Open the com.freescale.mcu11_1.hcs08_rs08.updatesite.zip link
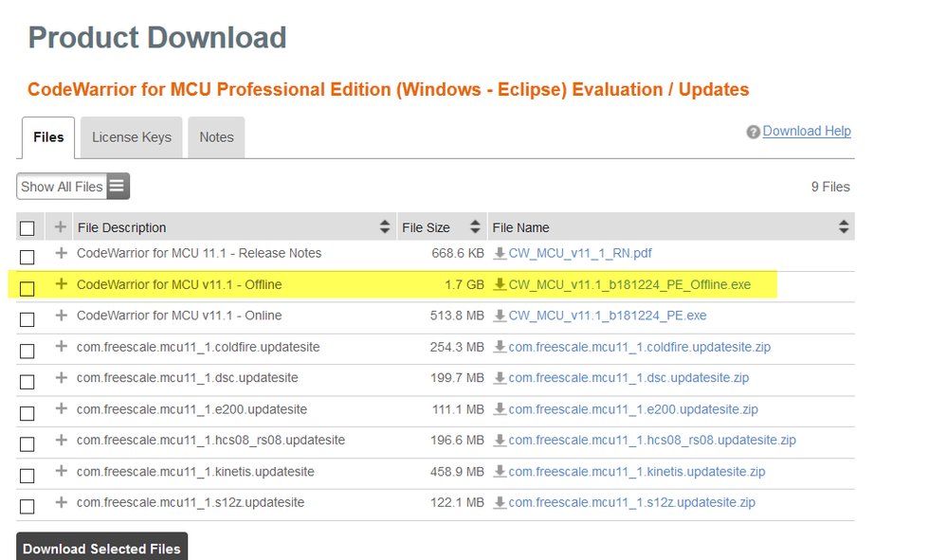947x560 pixels. 651,441
